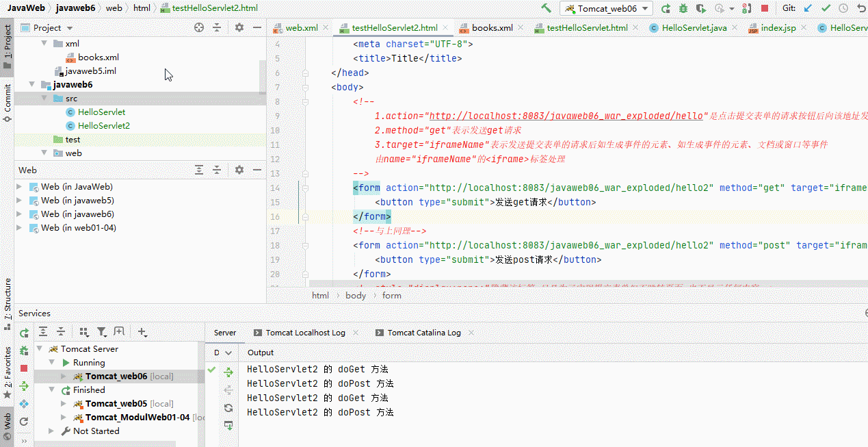The image size is (868, 447).
Task: Open the Tomcat_web06 run configuration dropdown
Action: [606, 8]
